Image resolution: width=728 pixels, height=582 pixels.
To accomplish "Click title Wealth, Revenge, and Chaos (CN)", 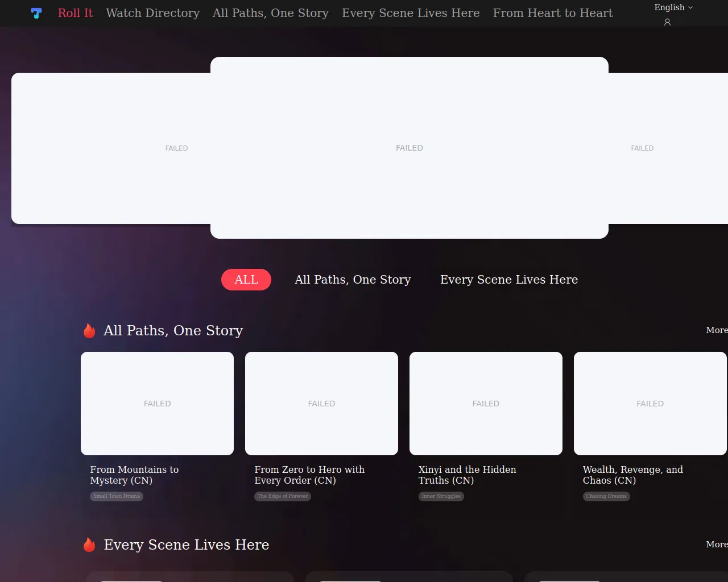I will [x=633, y=475].
